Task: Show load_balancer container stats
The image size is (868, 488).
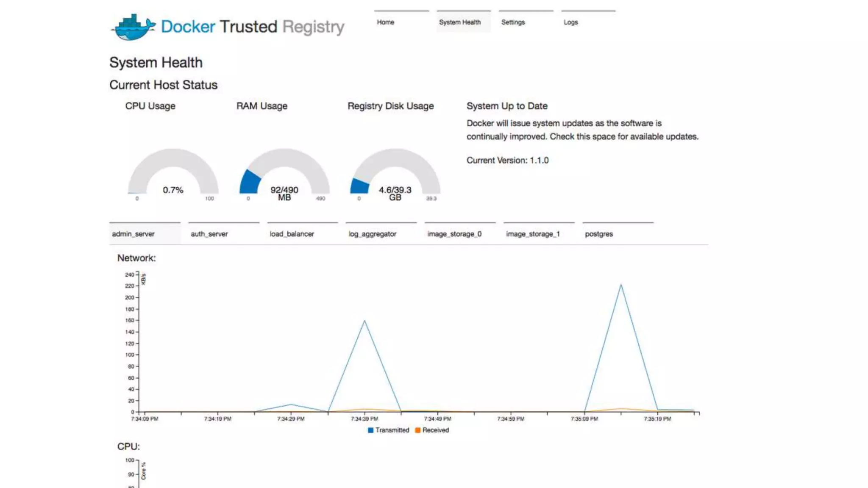Action: [x=292, y=234]
